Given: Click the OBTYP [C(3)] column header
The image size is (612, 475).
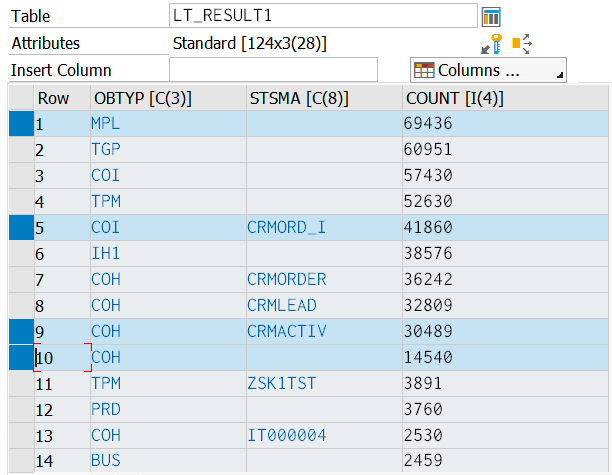Looking at the screenshot, I should tap(168, 98).
